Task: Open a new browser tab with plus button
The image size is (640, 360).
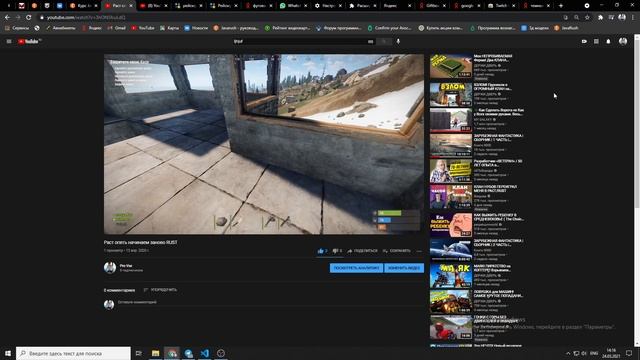Action: click(x=561, y=6)
